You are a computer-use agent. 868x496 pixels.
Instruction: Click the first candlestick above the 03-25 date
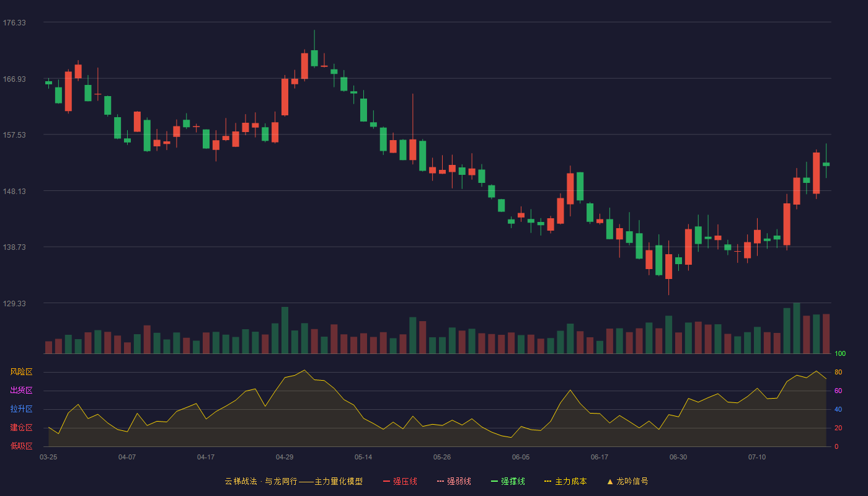click(x=48, y=82)
